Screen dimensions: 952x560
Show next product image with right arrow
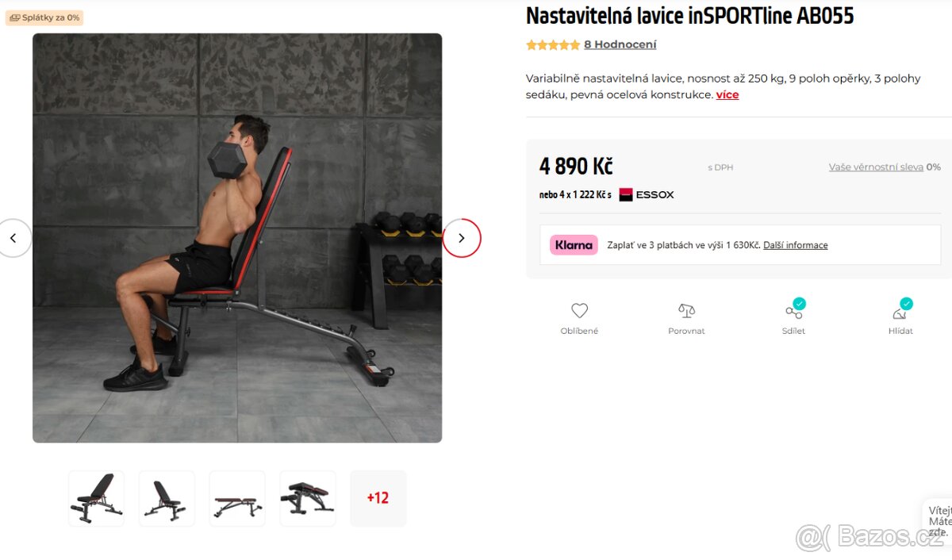click(x=462, y=238)
